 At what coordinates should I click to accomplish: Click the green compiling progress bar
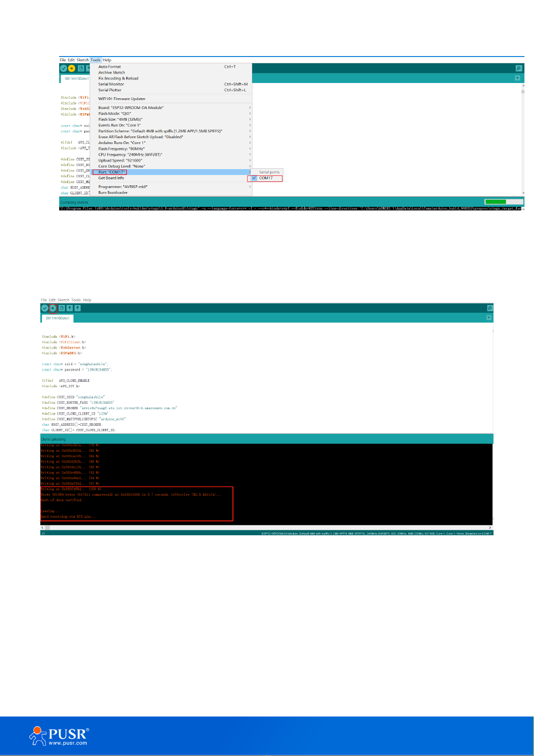495,202
